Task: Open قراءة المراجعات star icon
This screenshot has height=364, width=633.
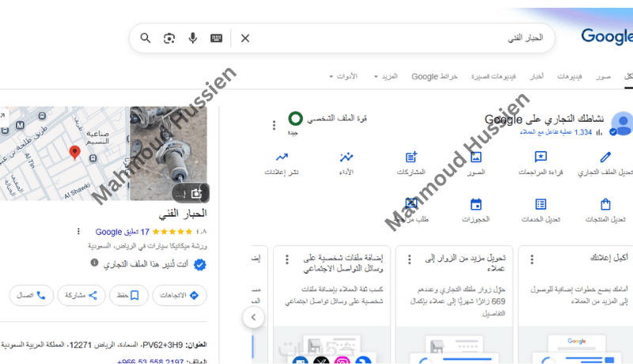Action: click(x=540, y=157)
